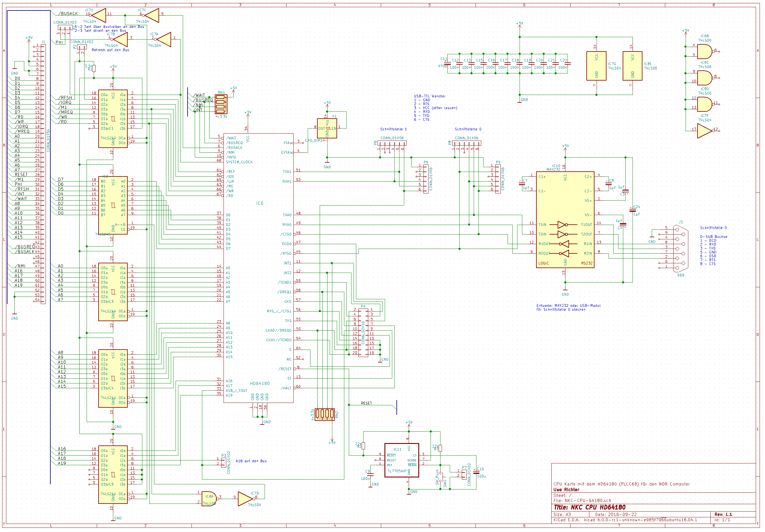Select the R3 22k resistor
Image resolution: width=765 pixels, height=532 pixels.
click(x=440, y=448)
